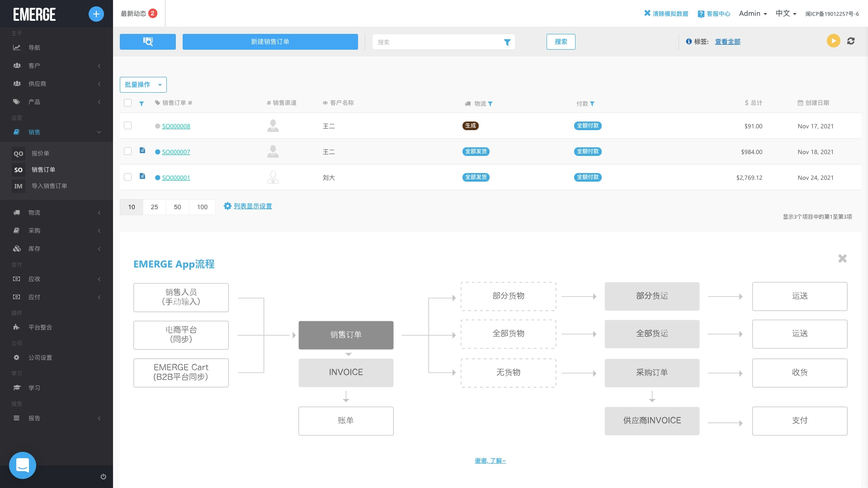
Task: Select checkbox for order SO000007
Action: point(127,151)
